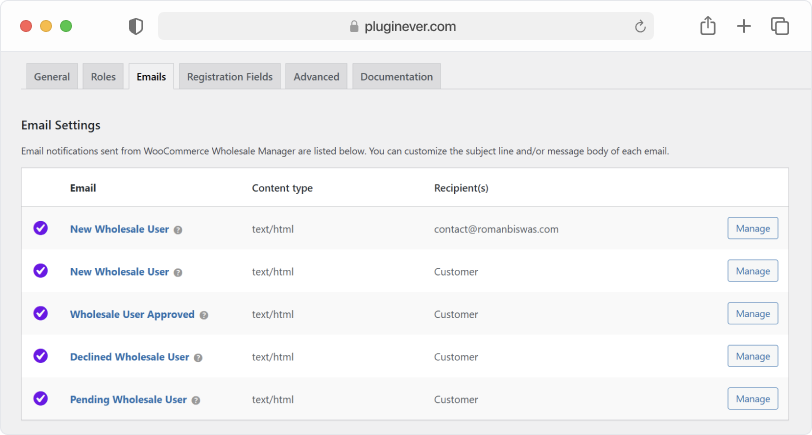Show the tab overview icon

[x=780, y=27]
